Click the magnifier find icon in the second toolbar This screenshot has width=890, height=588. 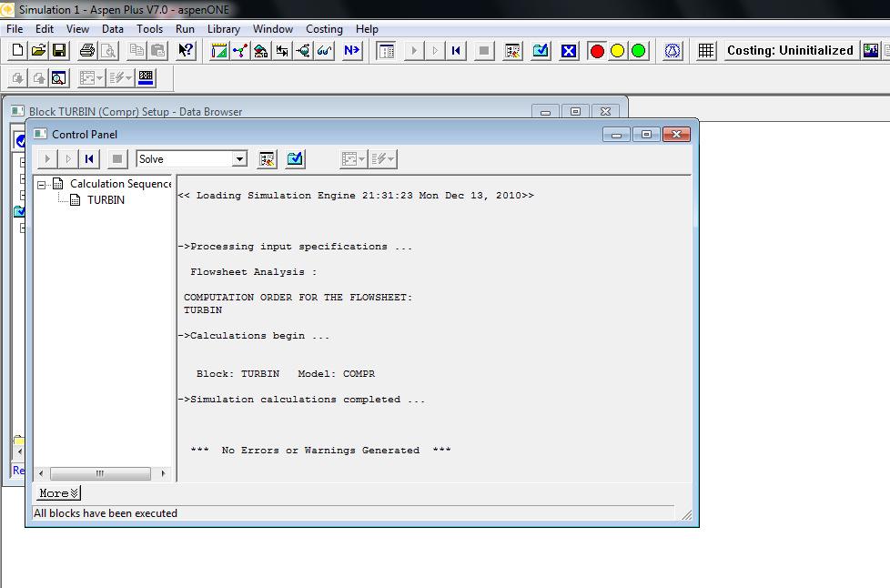(x=59, y=77)
